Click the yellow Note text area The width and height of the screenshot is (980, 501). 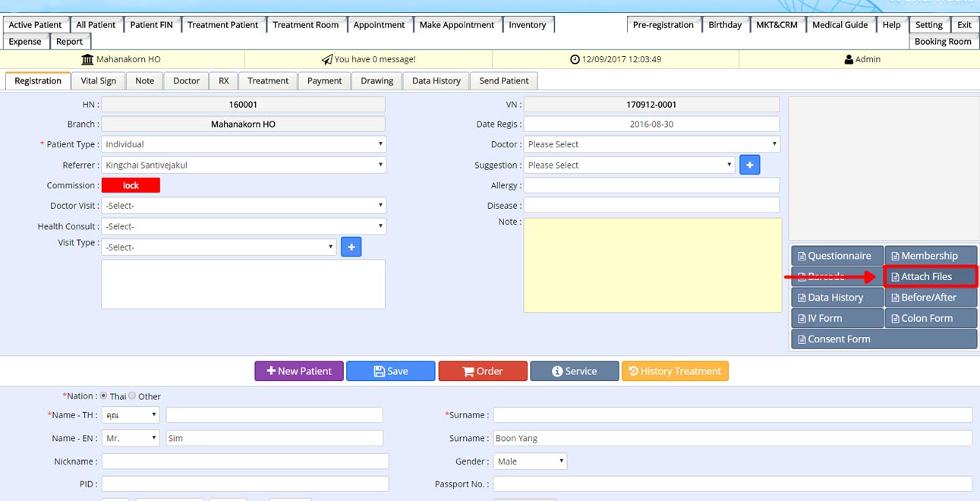pos(652,265)
